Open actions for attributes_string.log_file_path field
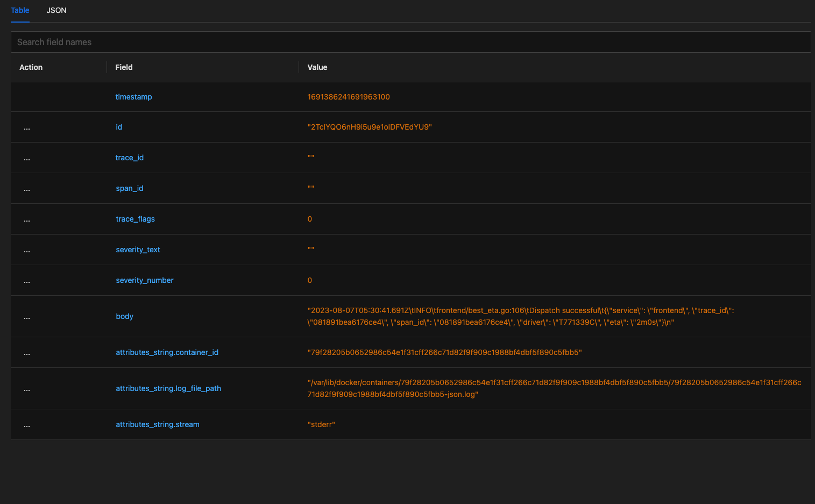 (x=27, y=388)
